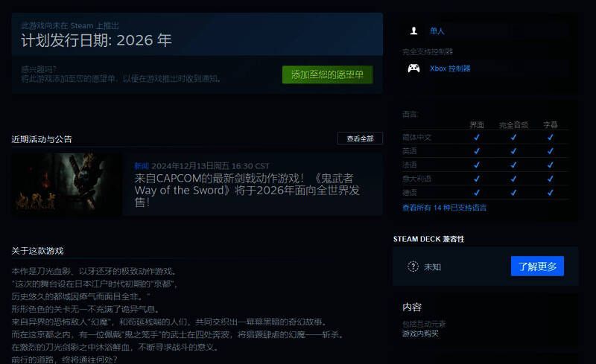Click the 德语 subtitles checkmark

coord(550,193)
